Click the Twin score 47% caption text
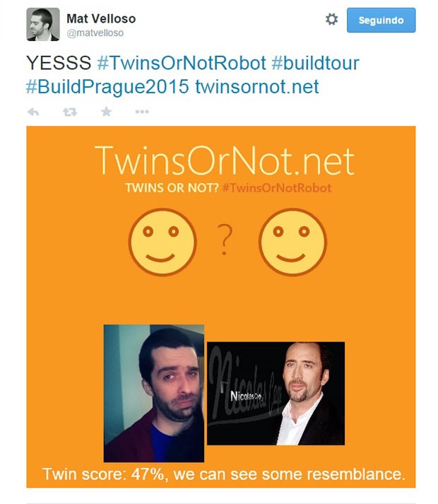 [224, 474]
